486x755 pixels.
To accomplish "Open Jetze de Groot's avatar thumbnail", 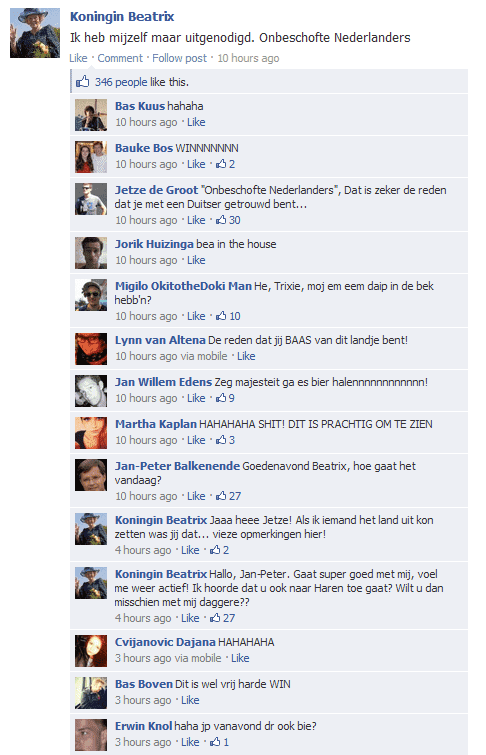I will tap(91, 199).
